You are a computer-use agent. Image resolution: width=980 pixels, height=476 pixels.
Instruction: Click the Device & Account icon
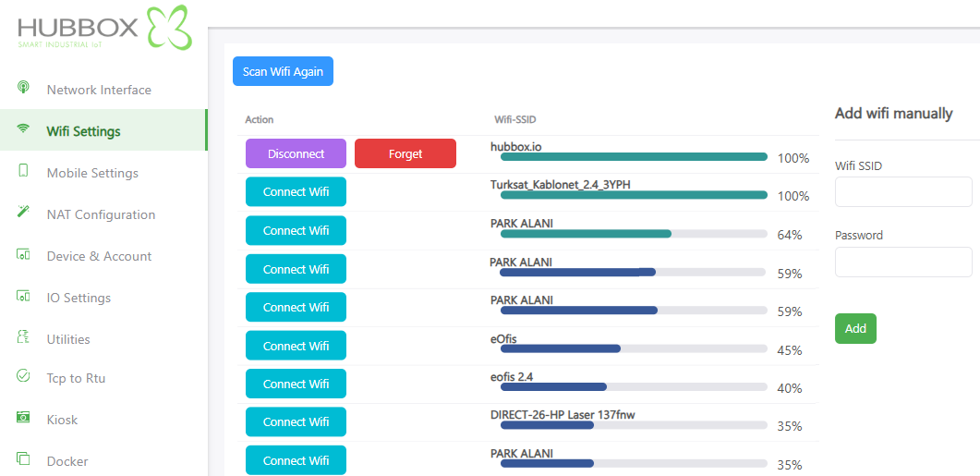click(x=24, y=254)
